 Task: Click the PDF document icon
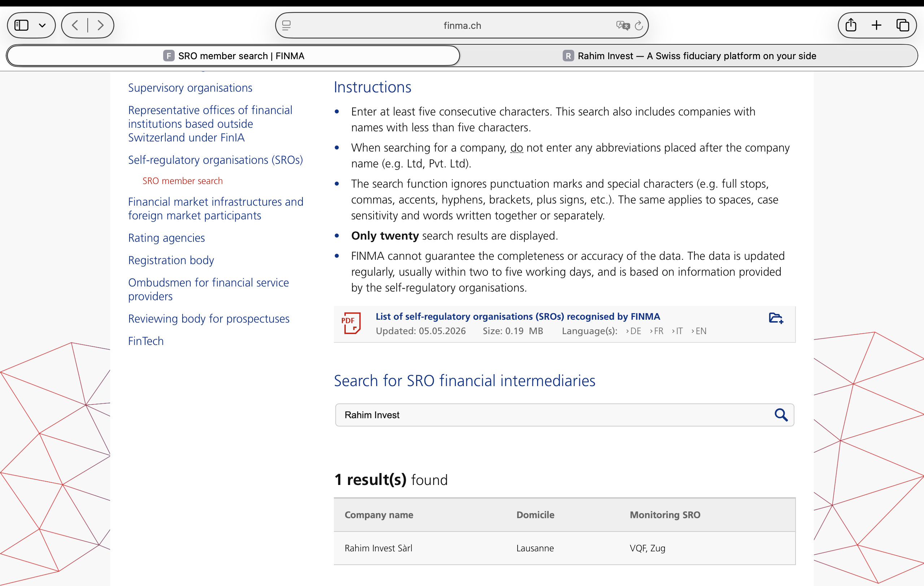click(351, 323)
